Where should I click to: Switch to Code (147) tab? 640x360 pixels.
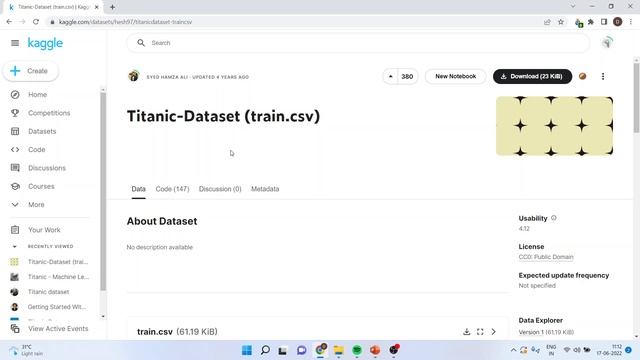coord(172,189)
